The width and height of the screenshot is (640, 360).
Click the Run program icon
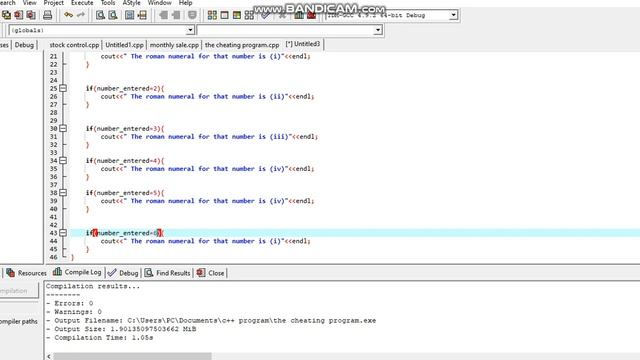(x=224, y=15)
